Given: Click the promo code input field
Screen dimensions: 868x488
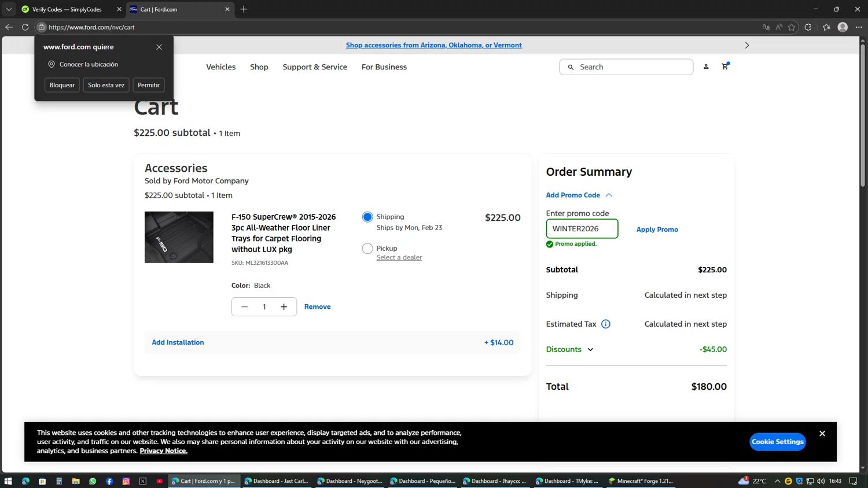Looking at the screenshot, I should pos(582,228).
